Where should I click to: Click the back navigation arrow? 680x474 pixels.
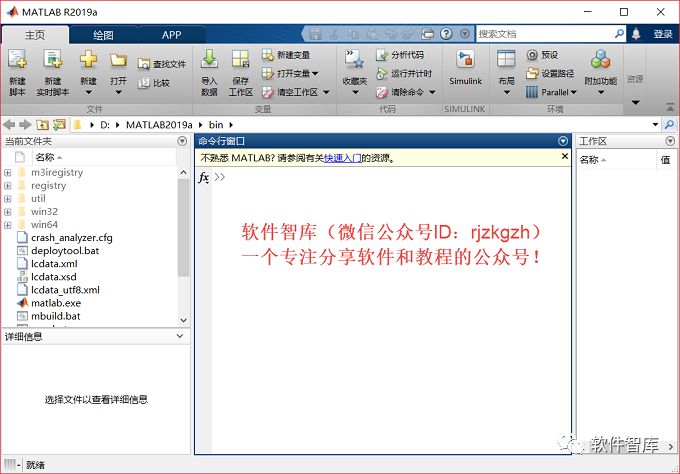[x=9, y=125]
